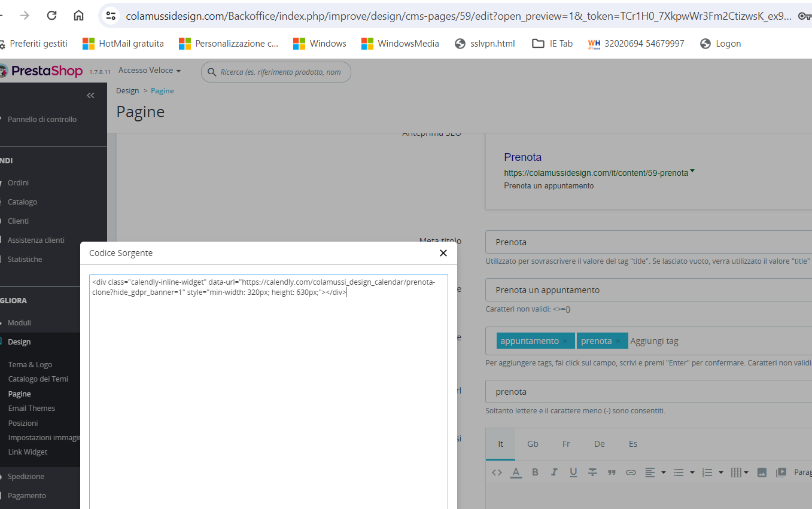812x509 pixels.
Task: Open Assistenza clienti menu
Action: pyautogui.click(x=36, y=240)
